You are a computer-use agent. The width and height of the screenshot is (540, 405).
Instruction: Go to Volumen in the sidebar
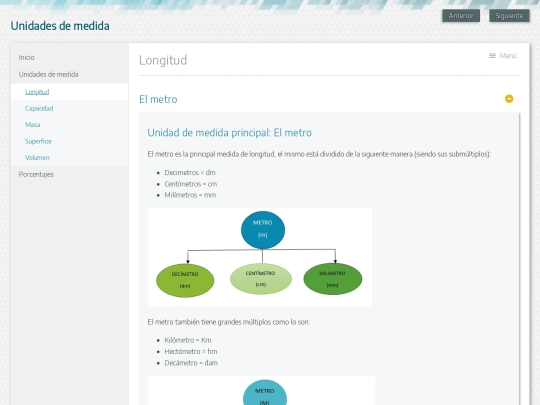37,158
